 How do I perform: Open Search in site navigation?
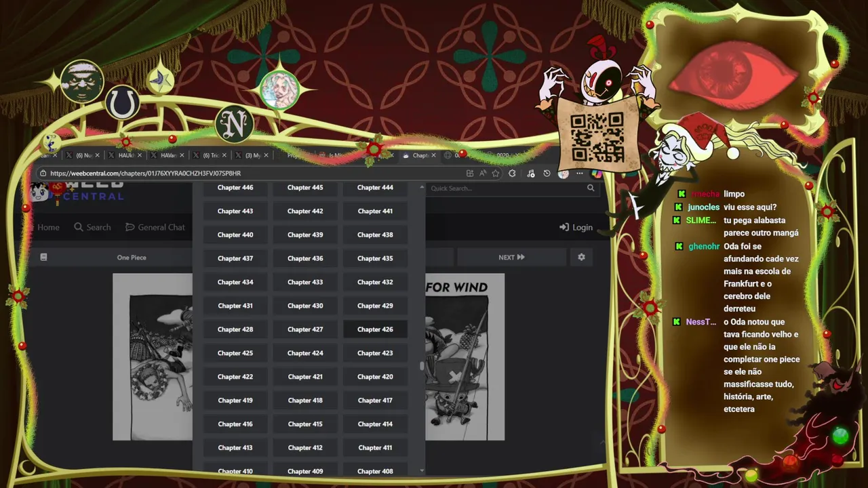(92, 227)
